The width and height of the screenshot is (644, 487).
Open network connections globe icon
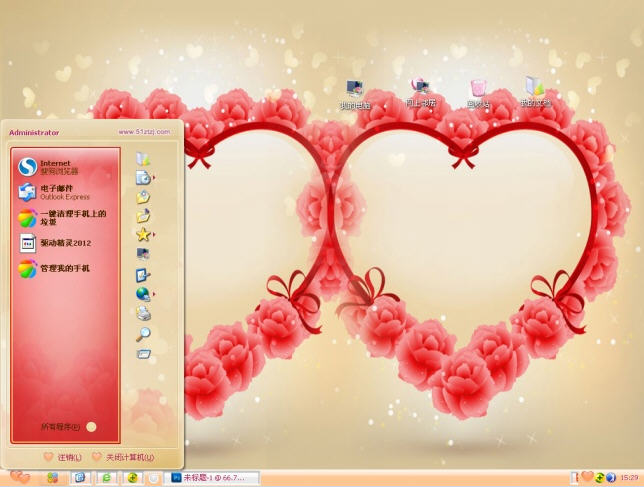pyautogui.click(x=143, y=294)
